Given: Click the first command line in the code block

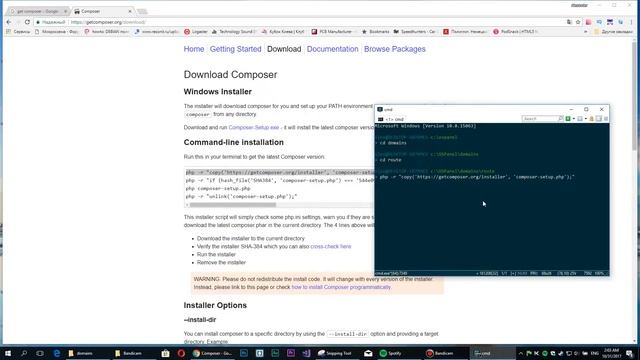Looking at the screenshot, I should (280, 172).
